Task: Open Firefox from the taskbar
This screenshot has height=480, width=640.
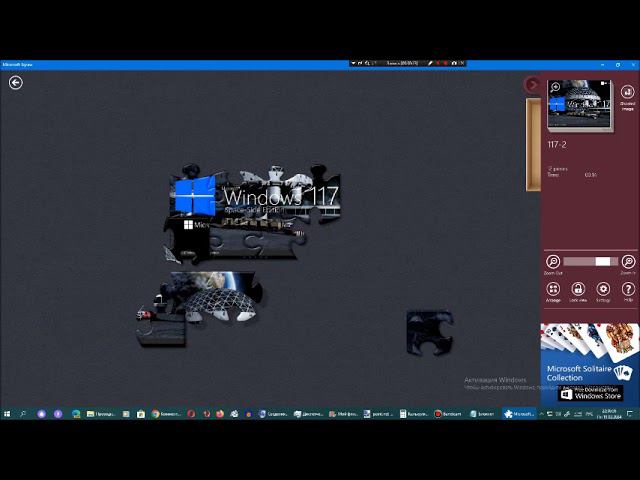Action: pyautogui.click(x=220, y=414)
